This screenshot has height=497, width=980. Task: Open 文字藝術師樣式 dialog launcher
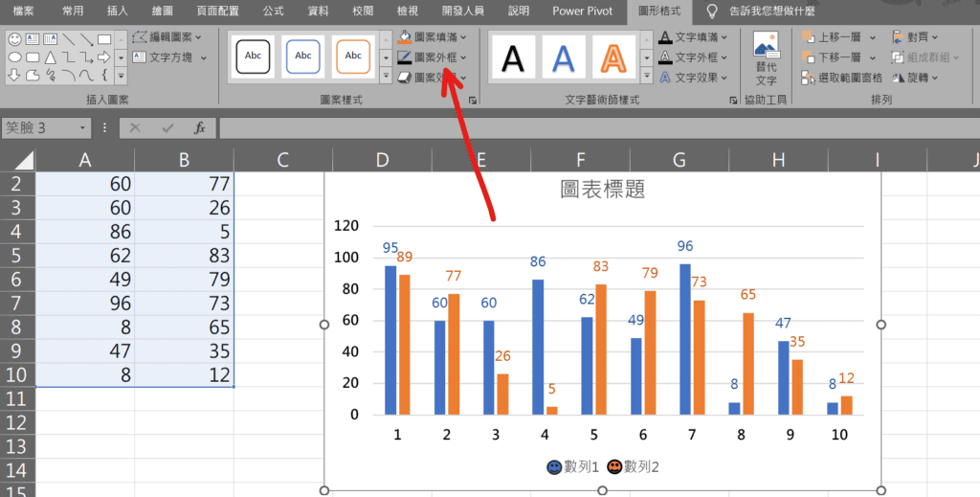tap(733, 100)
